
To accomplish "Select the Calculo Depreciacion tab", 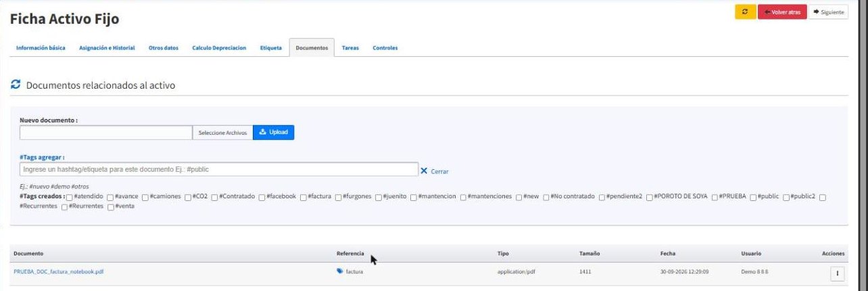I will point(219,48).
